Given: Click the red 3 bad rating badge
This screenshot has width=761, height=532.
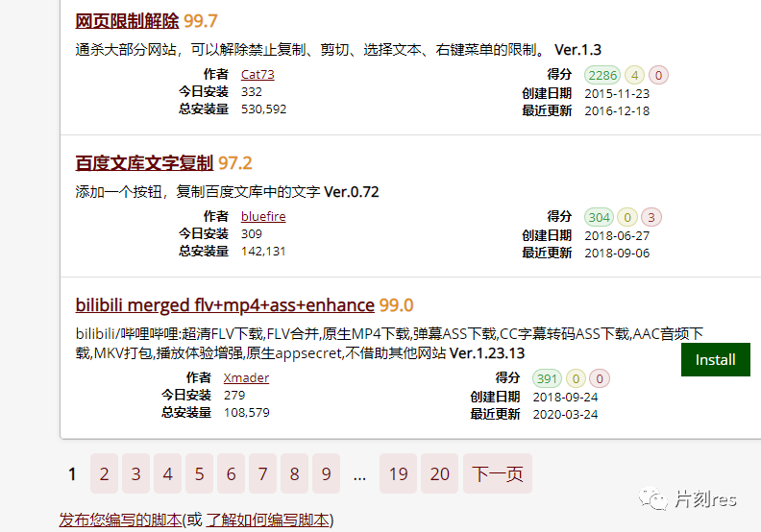Looking at the screenshot, I should tap(651, 217).
